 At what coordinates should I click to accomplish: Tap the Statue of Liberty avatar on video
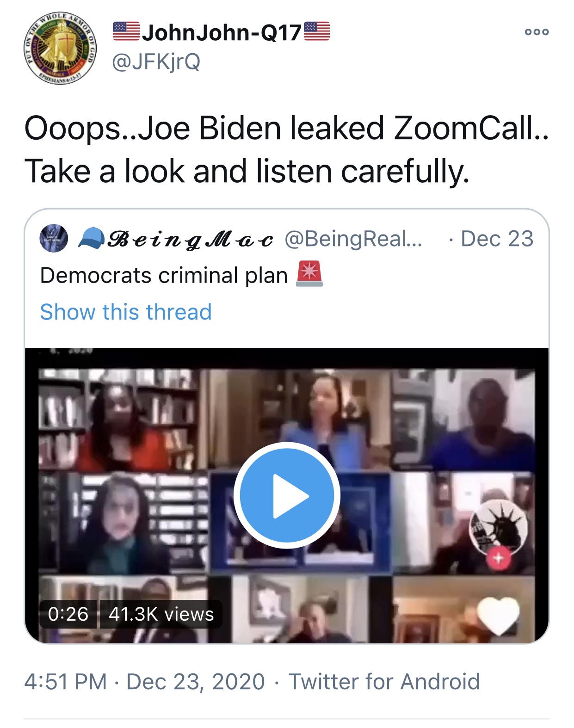(499, 528)
